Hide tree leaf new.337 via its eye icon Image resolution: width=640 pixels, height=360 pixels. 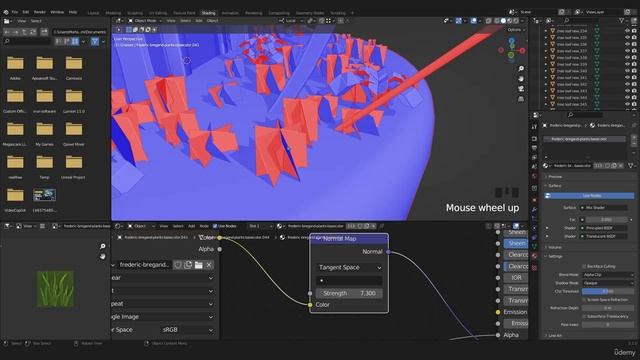(x=627, y=51)
